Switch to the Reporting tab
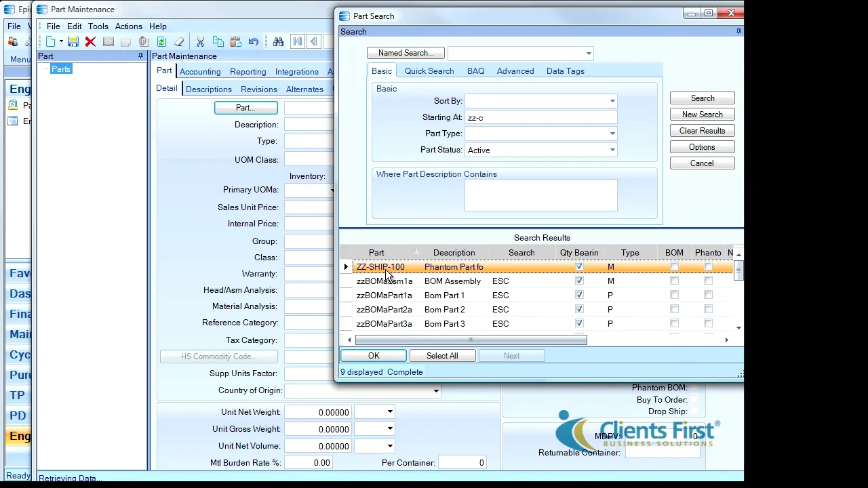Image resolution: width=868 pixels, height=488 pixels. tap(248, 72)
